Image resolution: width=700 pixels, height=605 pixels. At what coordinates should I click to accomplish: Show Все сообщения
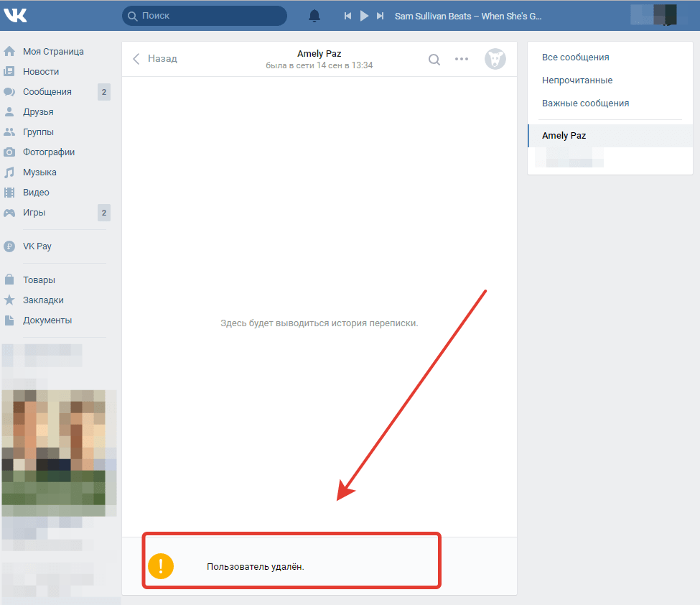(x=576, y=57)
